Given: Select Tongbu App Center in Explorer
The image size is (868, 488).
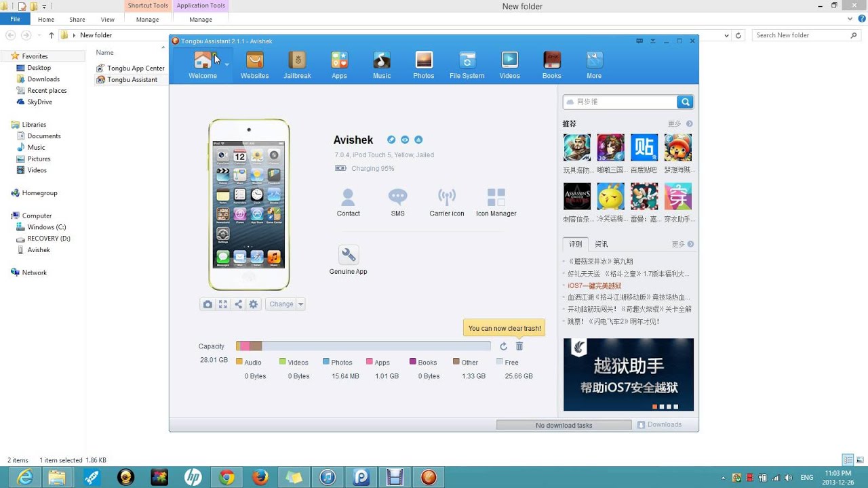Looking at the screenshot, I should pos(131,68).
